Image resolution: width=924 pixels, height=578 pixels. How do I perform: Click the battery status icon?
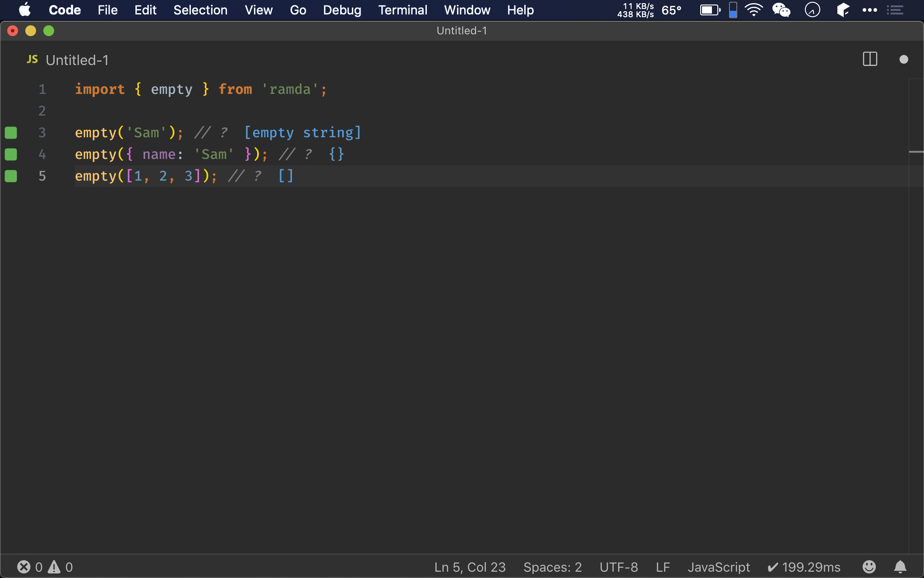[711, 10]
